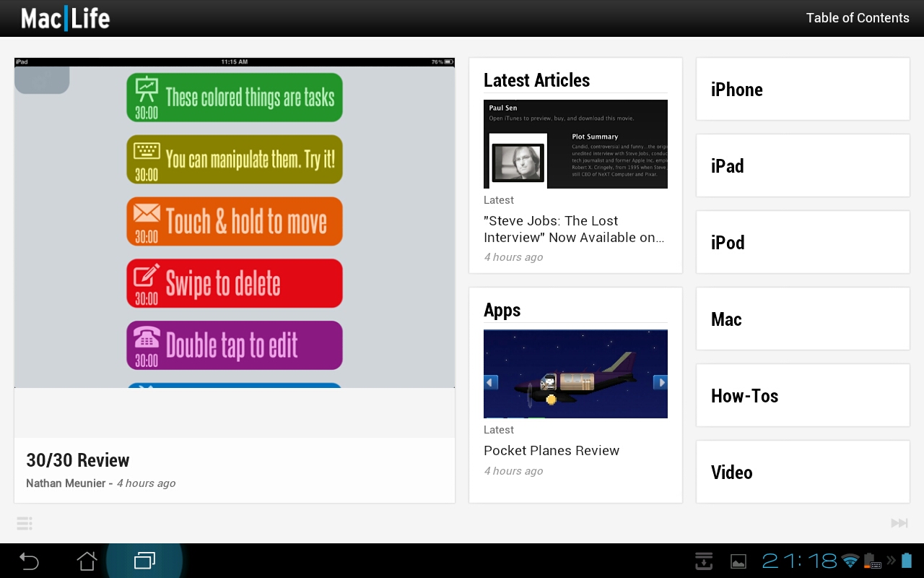The height and width of the screenshot is (578, 924).
Task: Tap the Wi-Fi status icon
Action: coord(850,561)
